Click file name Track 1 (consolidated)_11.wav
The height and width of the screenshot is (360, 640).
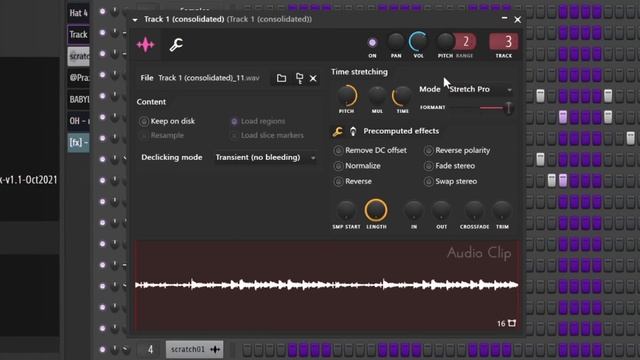pyautogui.click(x=209, y=78)
